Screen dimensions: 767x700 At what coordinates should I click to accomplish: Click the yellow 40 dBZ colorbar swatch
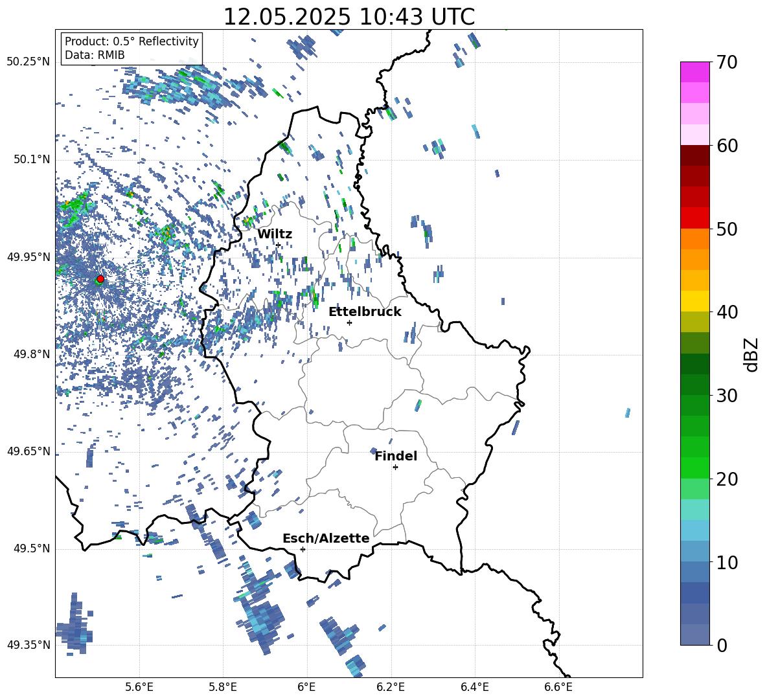pos(694,301)
